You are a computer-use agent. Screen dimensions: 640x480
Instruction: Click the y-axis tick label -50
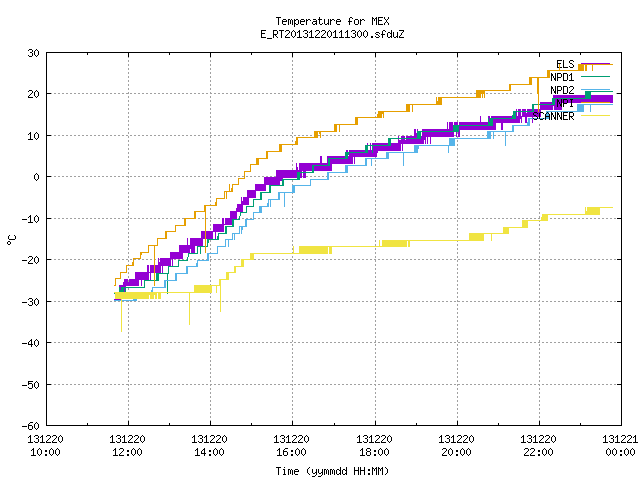coord(31,384)
